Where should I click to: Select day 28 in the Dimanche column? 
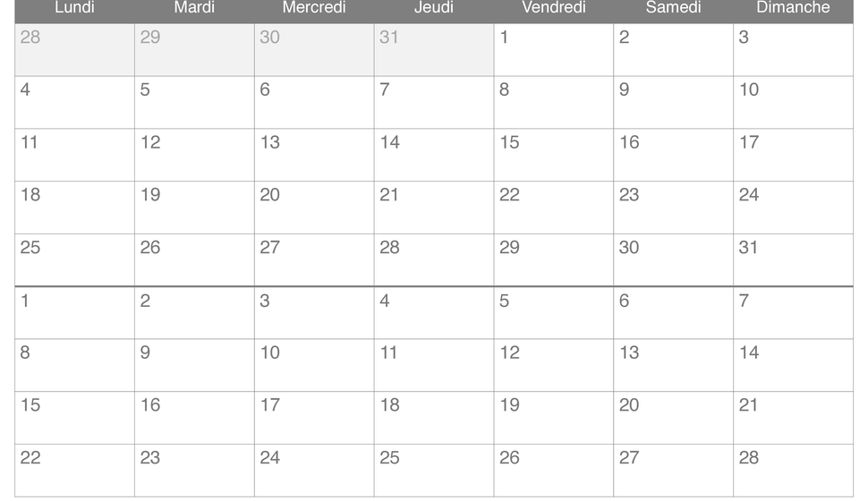coord(793,471)
